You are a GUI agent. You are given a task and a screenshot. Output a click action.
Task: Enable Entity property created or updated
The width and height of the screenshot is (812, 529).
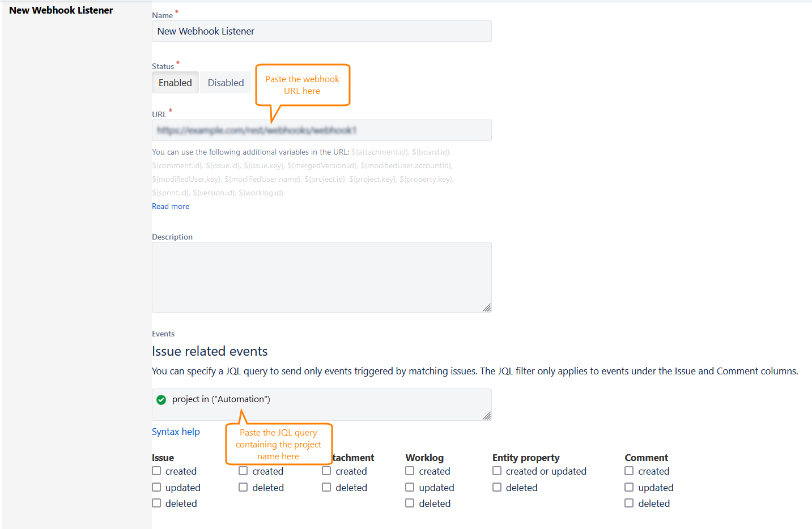click(x=498, y=471)
